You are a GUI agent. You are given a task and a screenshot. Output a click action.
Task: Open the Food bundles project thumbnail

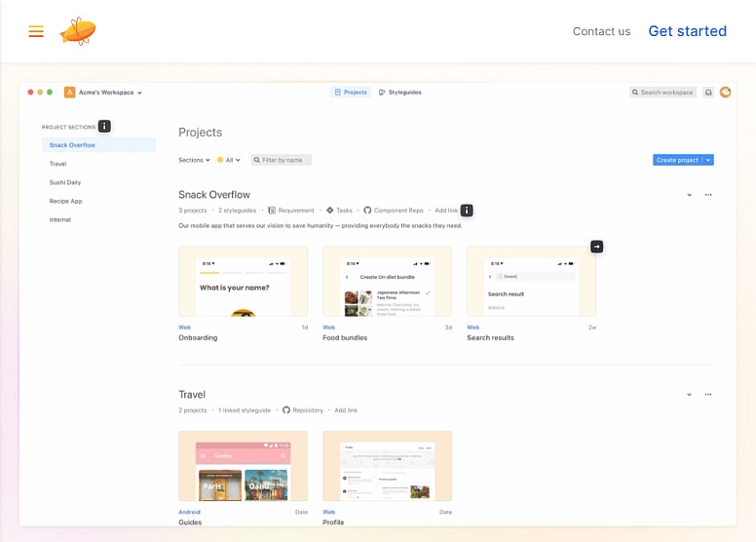pos(387,282)
